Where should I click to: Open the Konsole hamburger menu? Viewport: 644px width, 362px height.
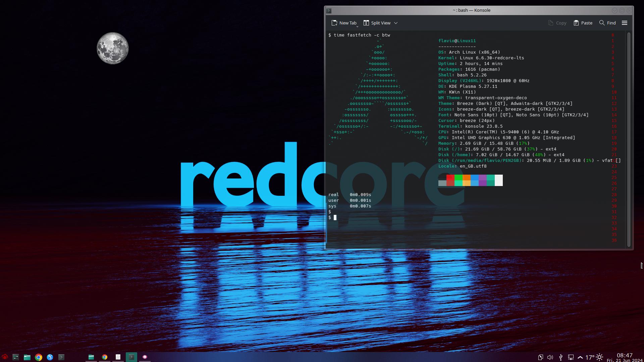625,23
